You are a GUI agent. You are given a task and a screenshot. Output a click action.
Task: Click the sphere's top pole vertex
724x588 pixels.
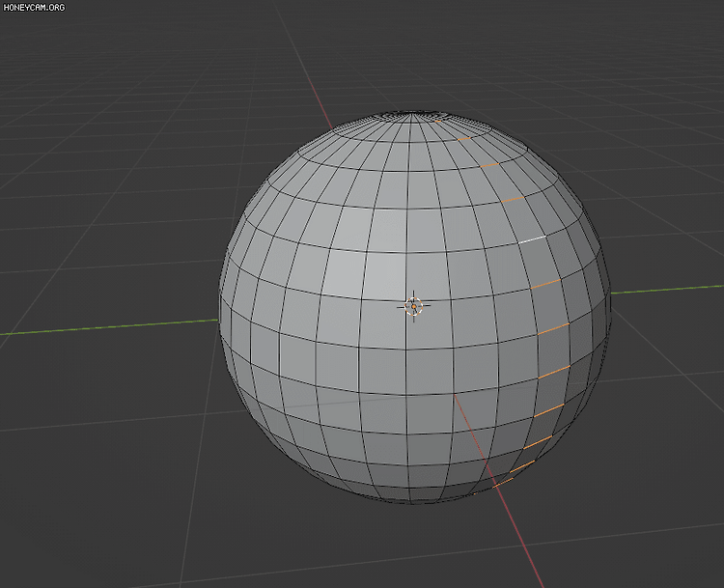pos(412,112)
